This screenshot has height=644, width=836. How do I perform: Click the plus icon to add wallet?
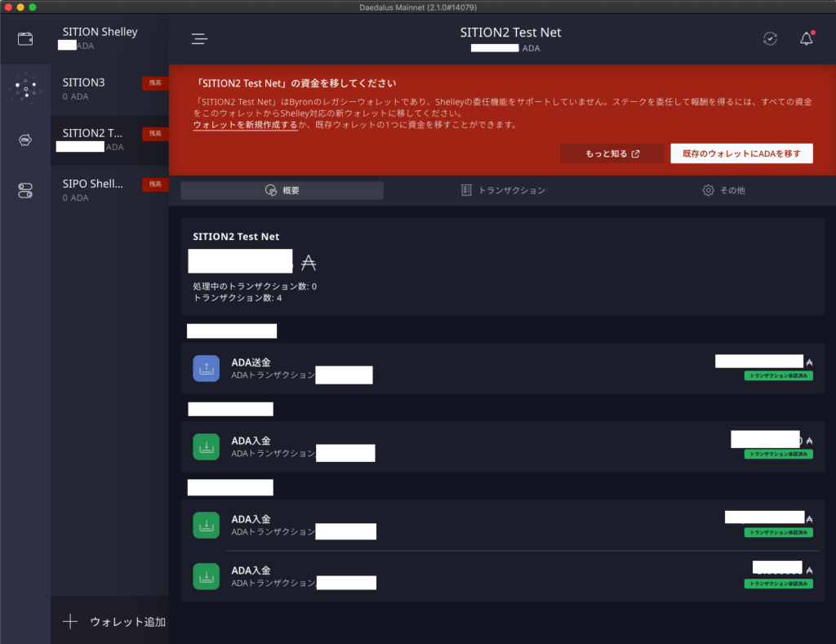71,621
